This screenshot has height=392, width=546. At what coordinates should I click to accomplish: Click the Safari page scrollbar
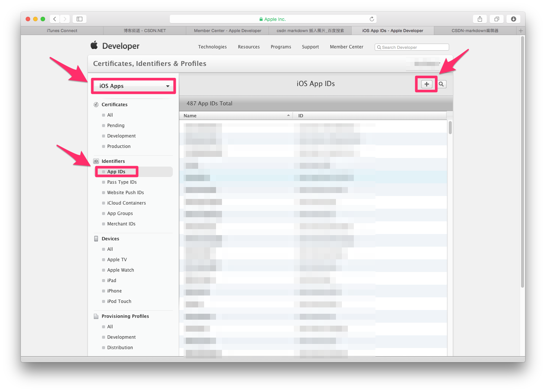[523, 161]
